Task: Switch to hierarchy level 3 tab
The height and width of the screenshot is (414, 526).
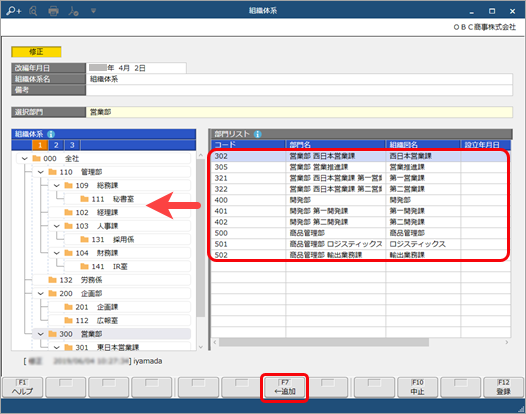Action: pyautogui.click(x=72, y=145)
